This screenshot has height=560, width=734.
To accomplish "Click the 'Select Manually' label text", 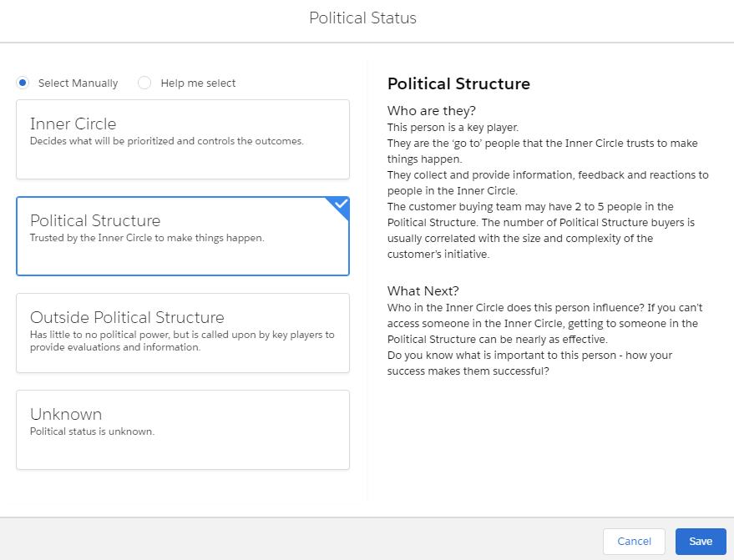I will [x=78, y=83].
